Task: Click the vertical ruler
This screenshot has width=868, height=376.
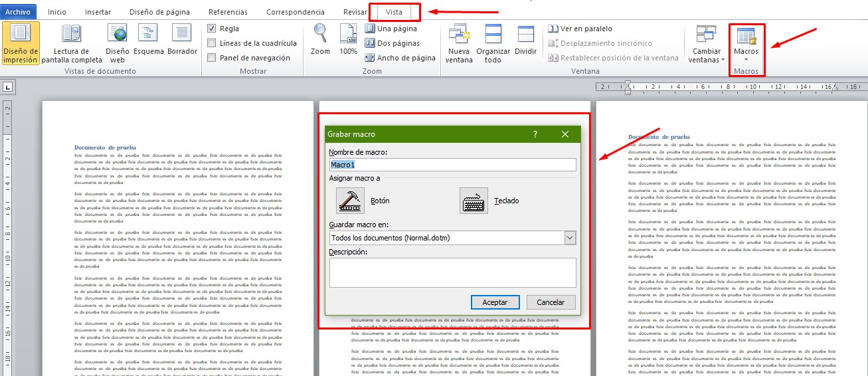Action: [x=8, y=238]
